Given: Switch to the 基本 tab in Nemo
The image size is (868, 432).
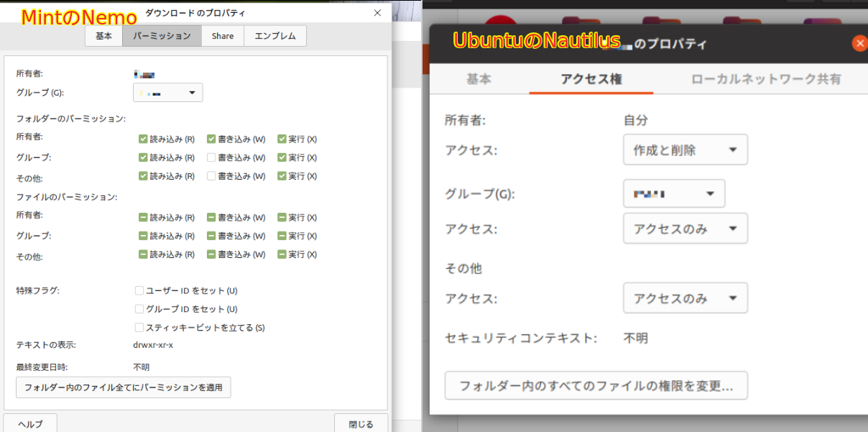Looking at the screenshot, I should point(104,36).
